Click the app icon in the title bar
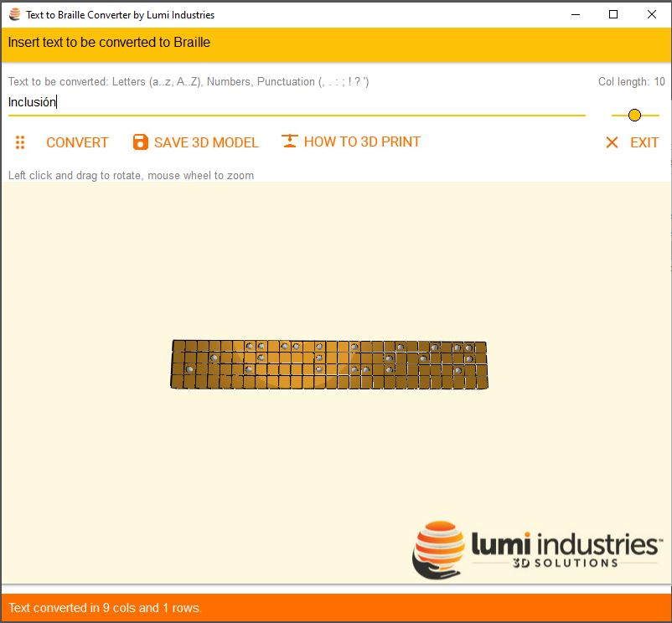Viewport: 672px width, 623px height. coord(14,14)
